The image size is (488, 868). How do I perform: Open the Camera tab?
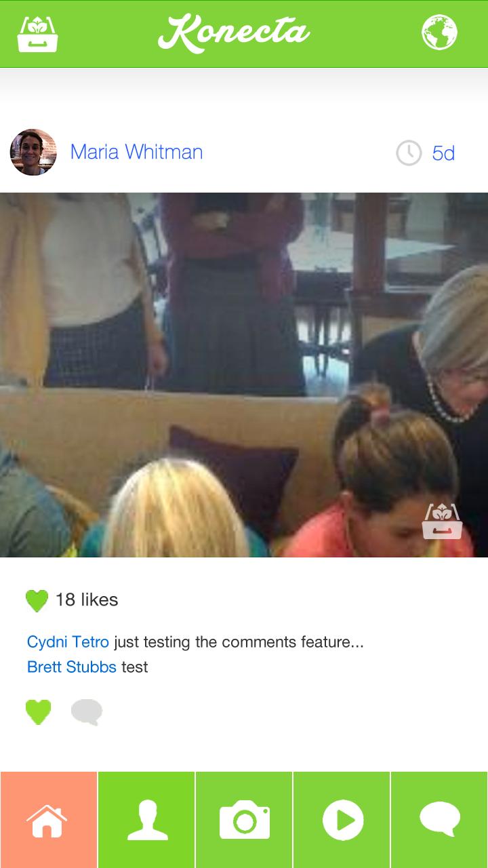tap(244, 820)
